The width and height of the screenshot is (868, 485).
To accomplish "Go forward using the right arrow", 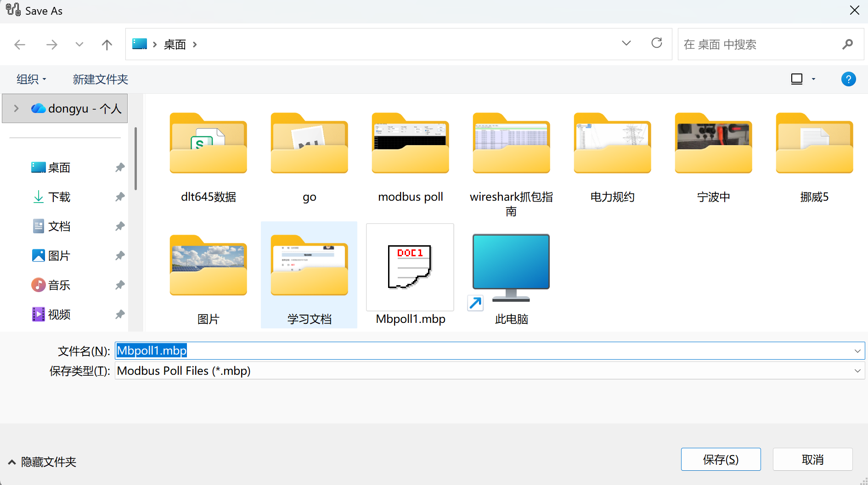I will pos(52,45).
